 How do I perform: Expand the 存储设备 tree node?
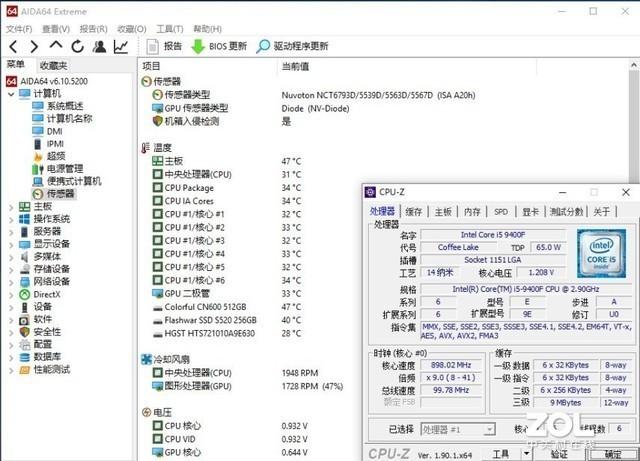11,270
